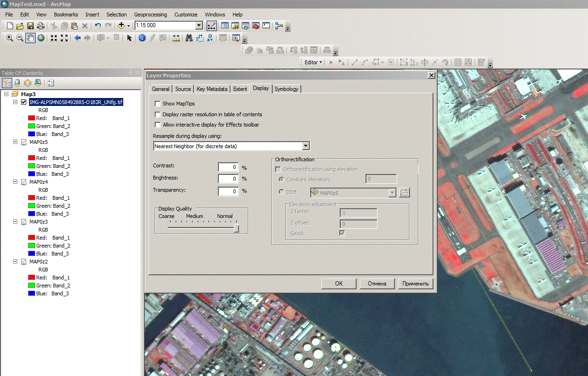The image size is (588, 376).
Task: Open the Measure ruler tool
Action: [x=176, y=38]
